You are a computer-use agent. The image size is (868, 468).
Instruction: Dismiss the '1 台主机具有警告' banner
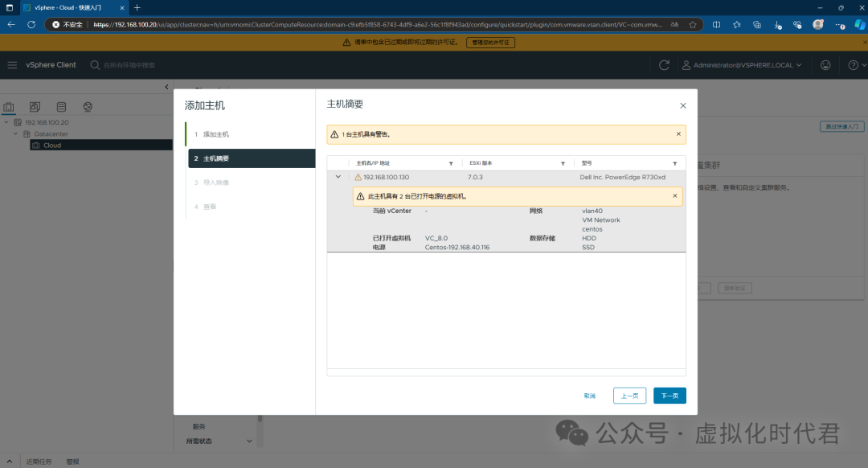point(678,134)
